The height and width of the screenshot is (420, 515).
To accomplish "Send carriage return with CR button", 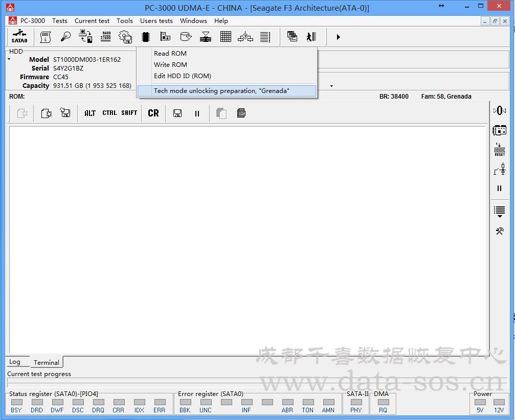I will (x=153, y=113).
